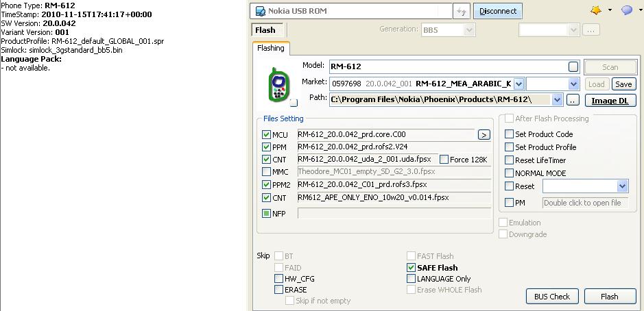The image size is (644, 311).
Task: Click the ProductProfile text in log
Action: (82, 41)
